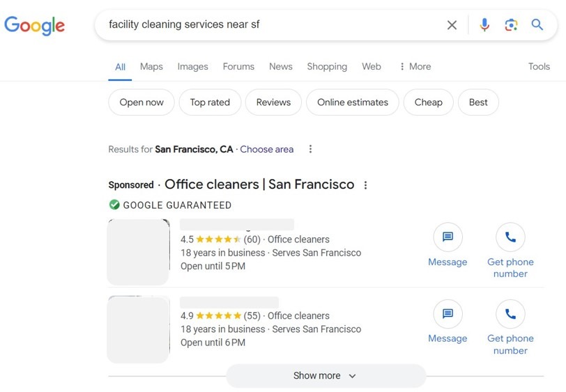Screen dimensions: 566x392
Task: Click the Message icon for the 4.9-rated cleaner
Action: pos(448,314)
